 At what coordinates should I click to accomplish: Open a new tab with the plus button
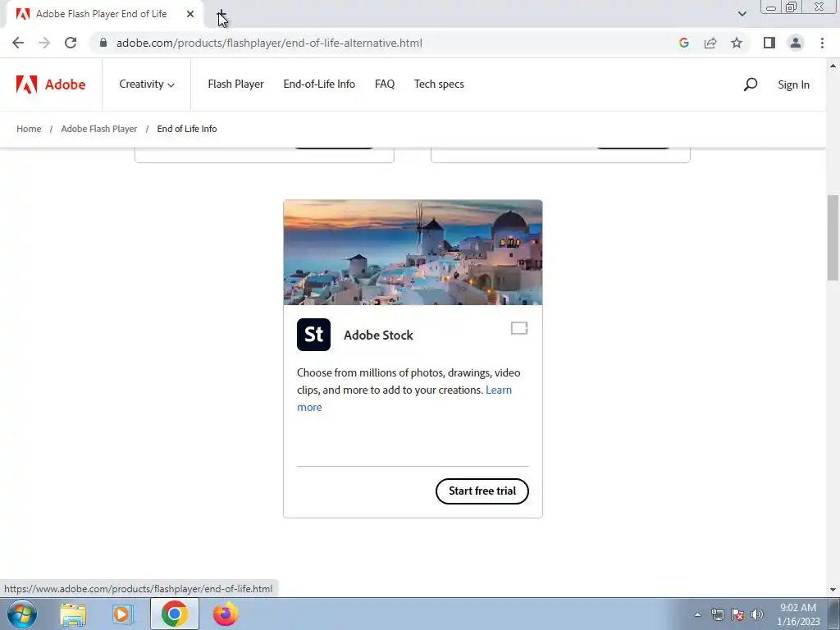[221, 14]
